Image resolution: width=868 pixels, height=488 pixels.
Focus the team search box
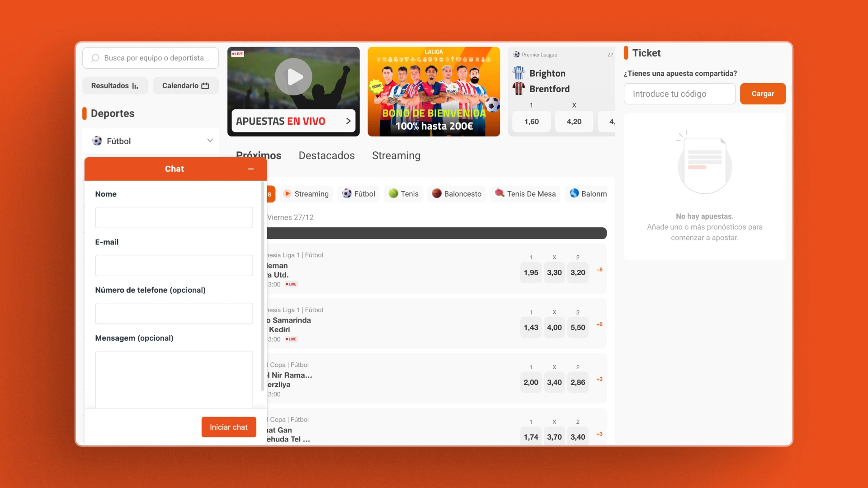(151, 58)
